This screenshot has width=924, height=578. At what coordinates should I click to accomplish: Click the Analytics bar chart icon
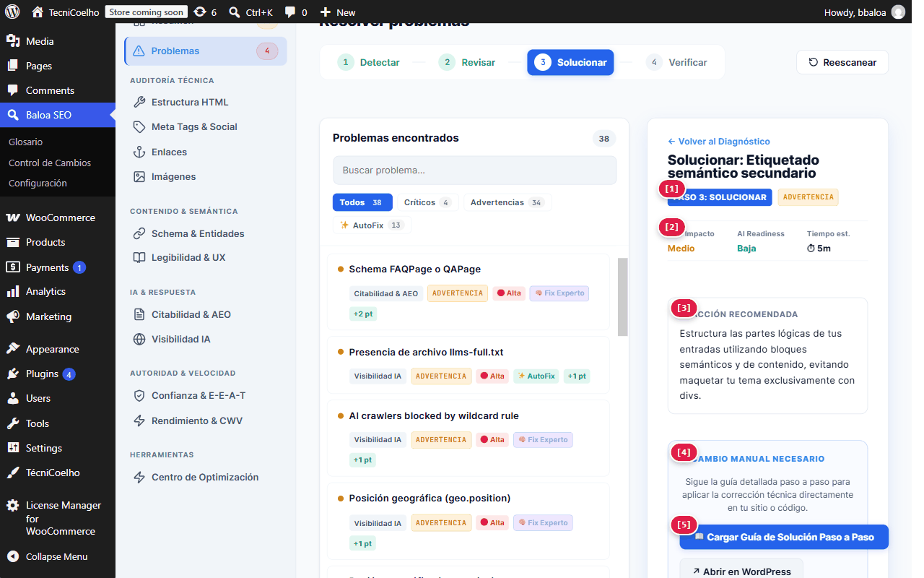(12, 291)
